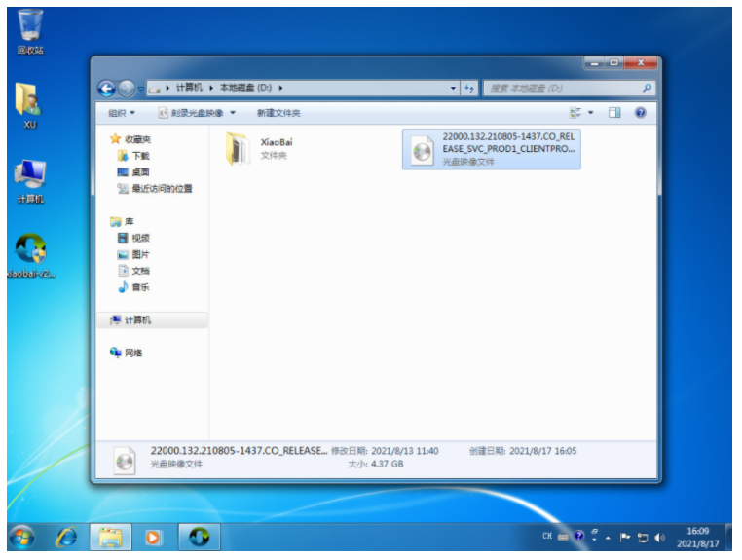Click 计算机 in the address breadcrumb
Image resolution: width=742 pixels, height=560 pixels.
(x=189, y=88)
